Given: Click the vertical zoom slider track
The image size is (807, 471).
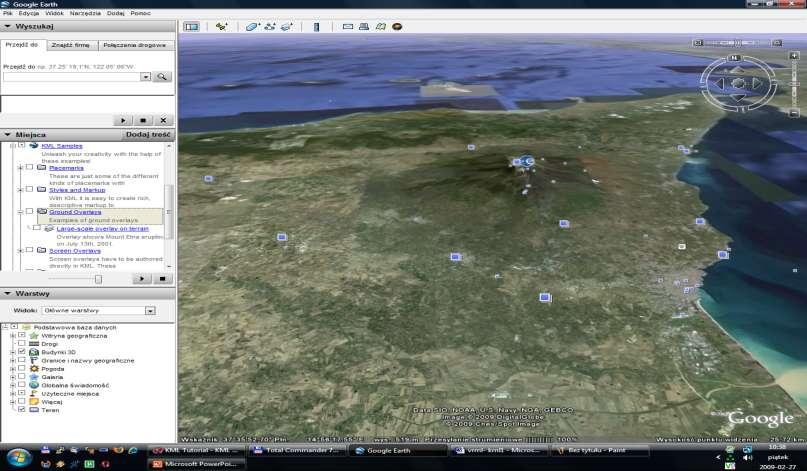Looking at the screenshot, I should 794,84.
